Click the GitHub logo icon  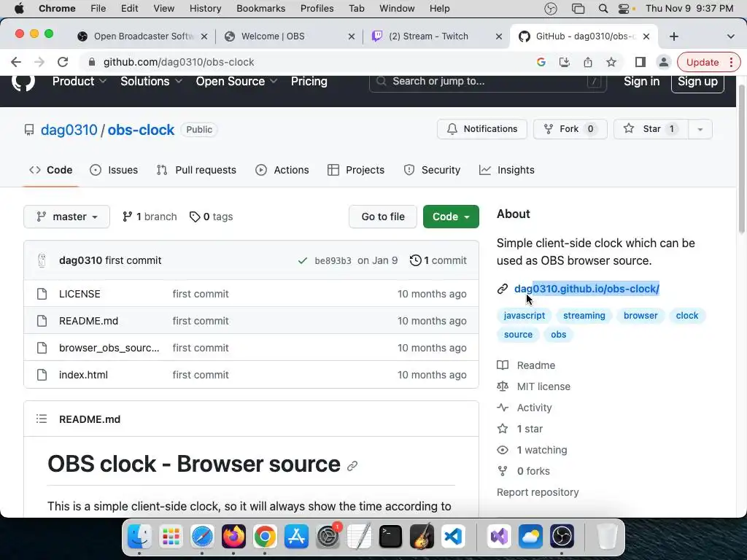[23, 82]
